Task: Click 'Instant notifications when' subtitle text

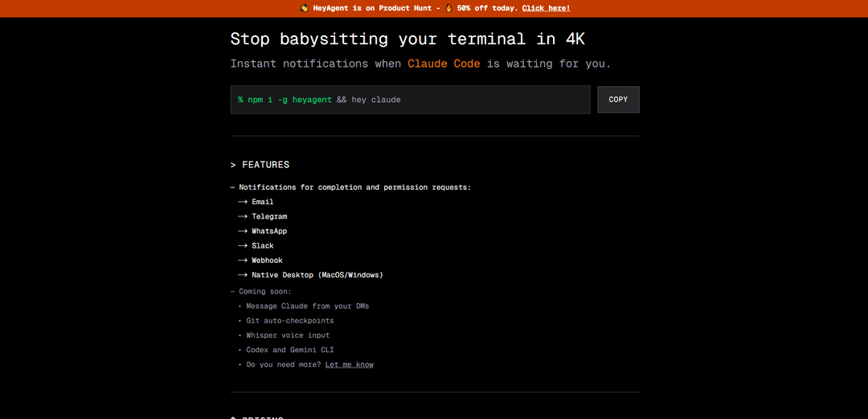Action: click(x=316, y=64)
